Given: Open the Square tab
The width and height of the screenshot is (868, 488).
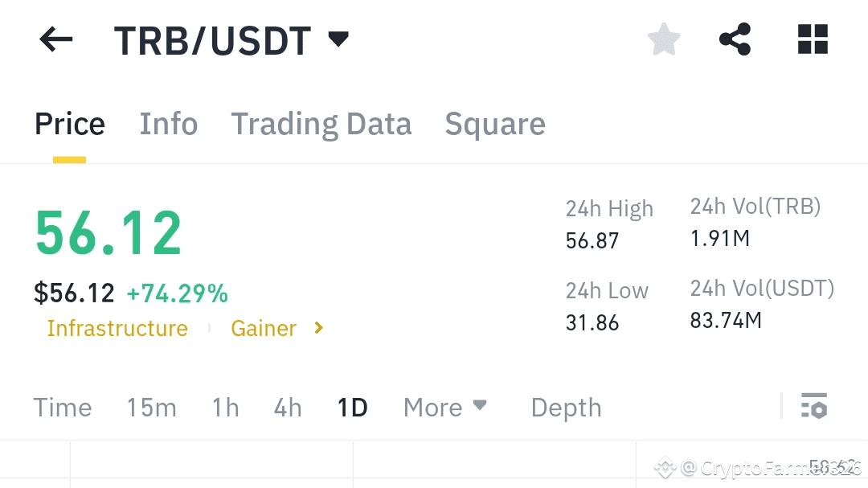Looking at the screenshot, I should pos(495,125).
